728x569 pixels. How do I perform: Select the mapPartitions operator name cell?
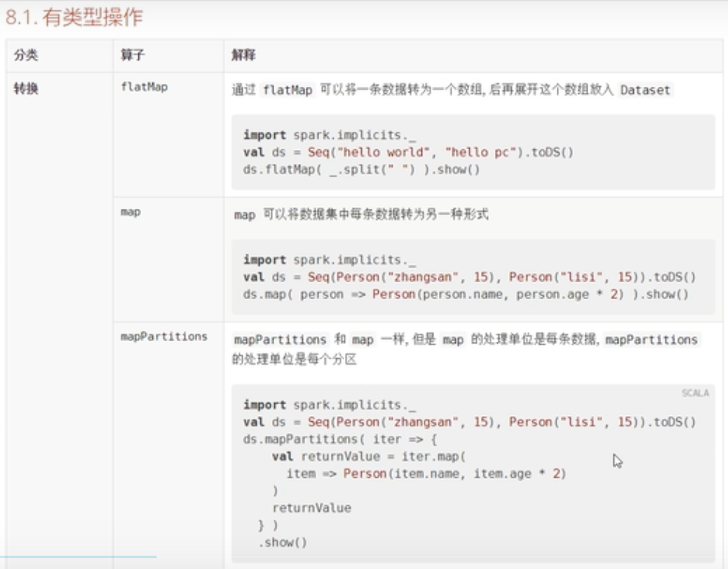pyautogui.click(x=164, y=337)
